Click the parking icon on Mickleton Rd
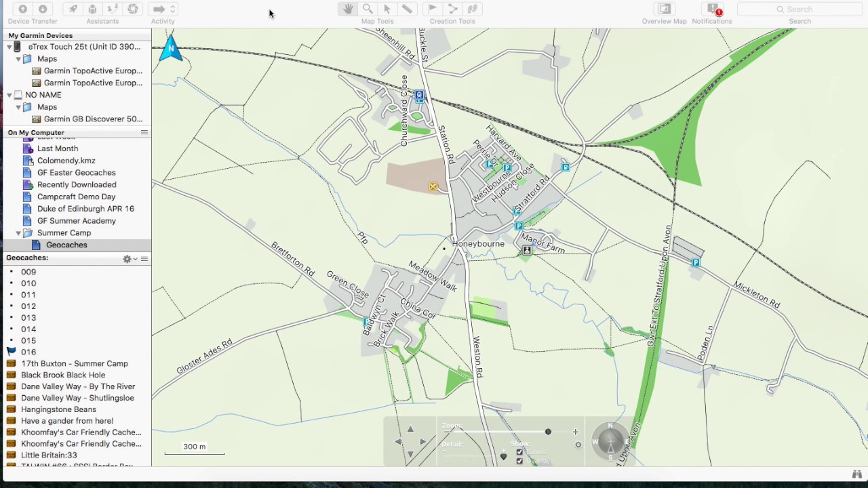Viewport: 868px width, 488px height. click(695, 262)
